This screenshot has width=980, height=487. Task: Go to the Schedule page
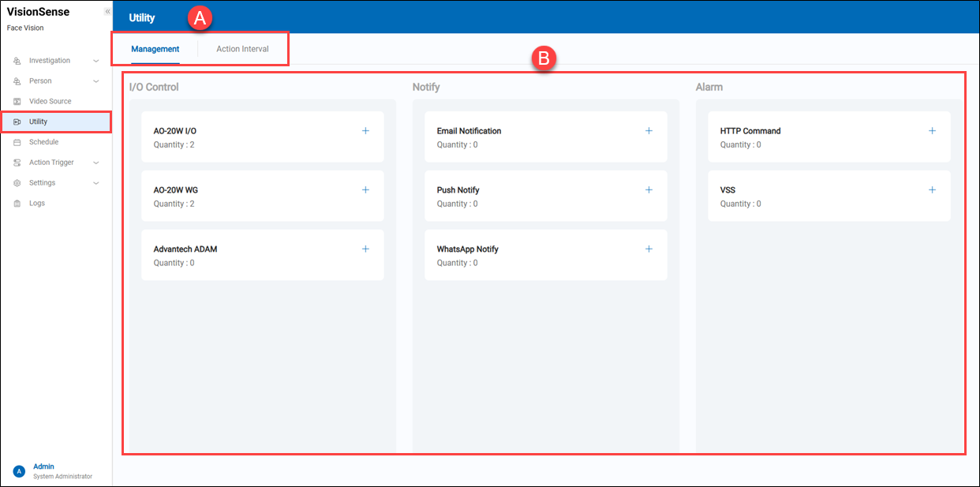[x=43, y=142]
